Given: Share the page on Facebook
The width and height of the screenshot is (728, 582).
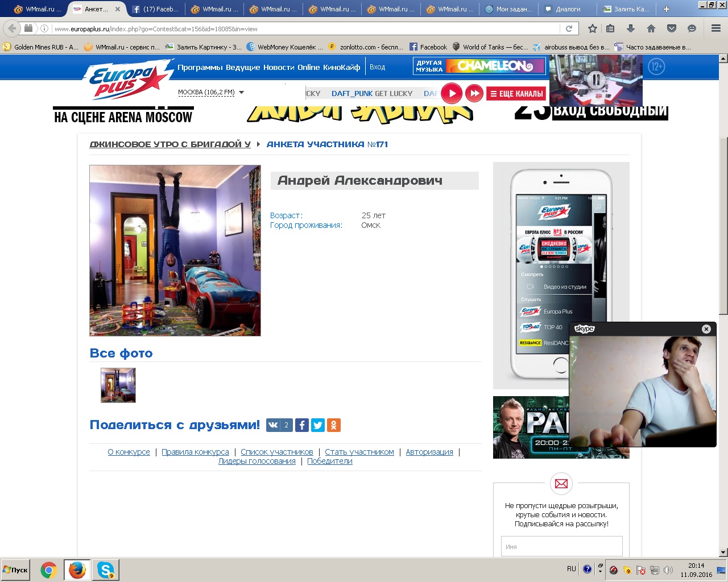Looking at the screenshot, I should pos(302,425).
